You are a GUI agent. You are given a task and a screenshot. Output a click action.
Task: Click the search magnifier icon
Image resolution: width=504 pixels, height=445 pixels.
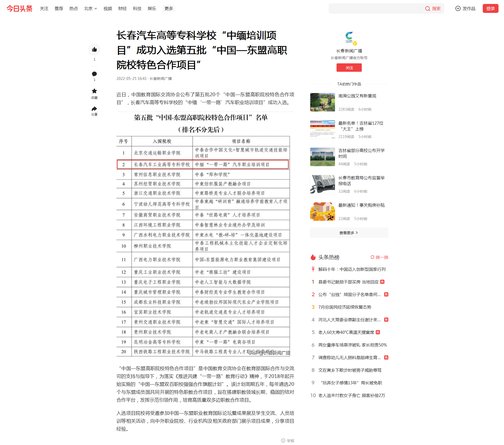[x=427, y=8]
